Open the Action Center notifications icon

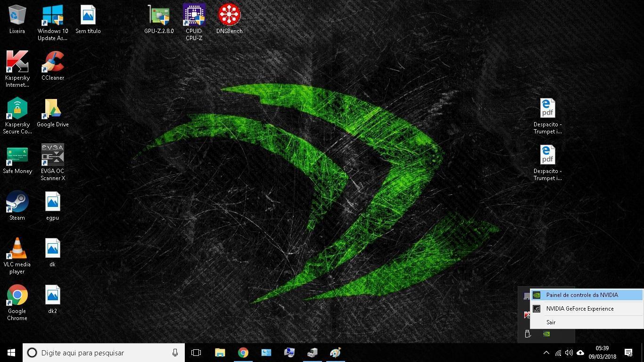628,353
